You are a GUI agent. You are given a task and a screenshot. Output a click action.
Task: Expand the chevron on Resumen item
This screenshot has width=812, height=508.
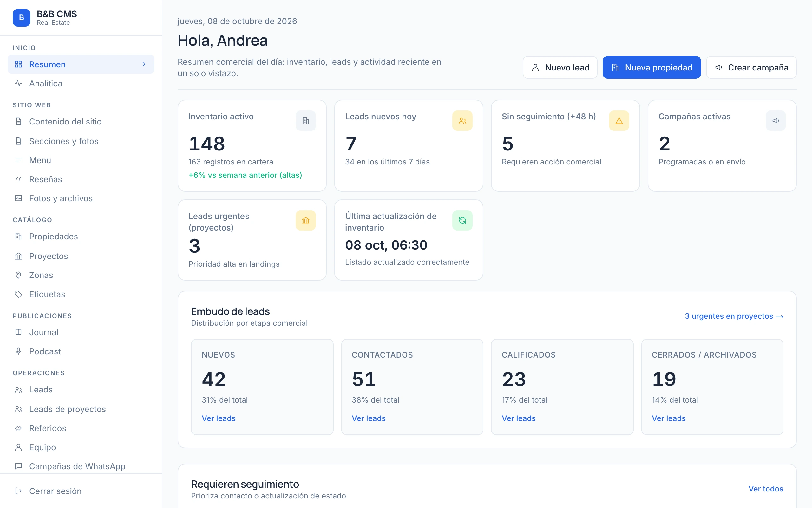144,64
